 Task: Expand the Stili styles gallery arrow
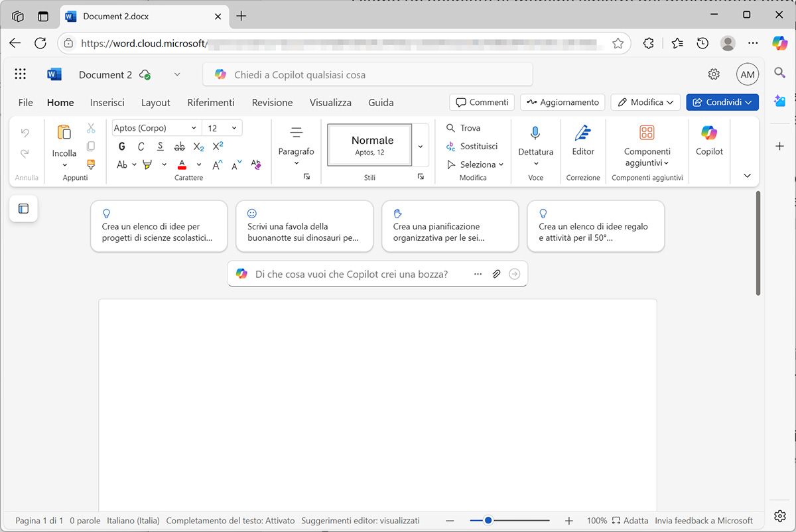tap(420, 146)
